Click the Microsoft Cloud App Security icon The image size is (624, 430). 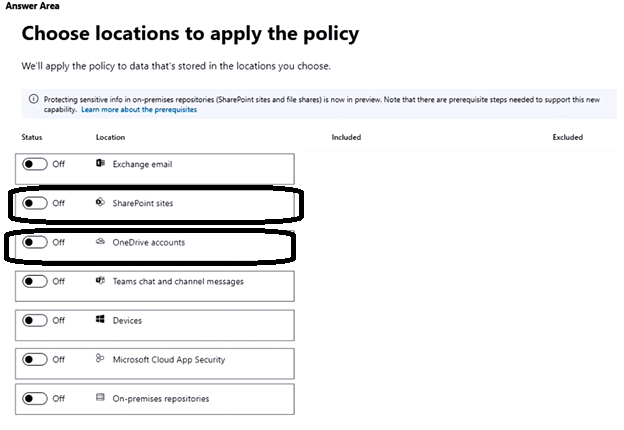pyautogui.click(x=100, y=359)
